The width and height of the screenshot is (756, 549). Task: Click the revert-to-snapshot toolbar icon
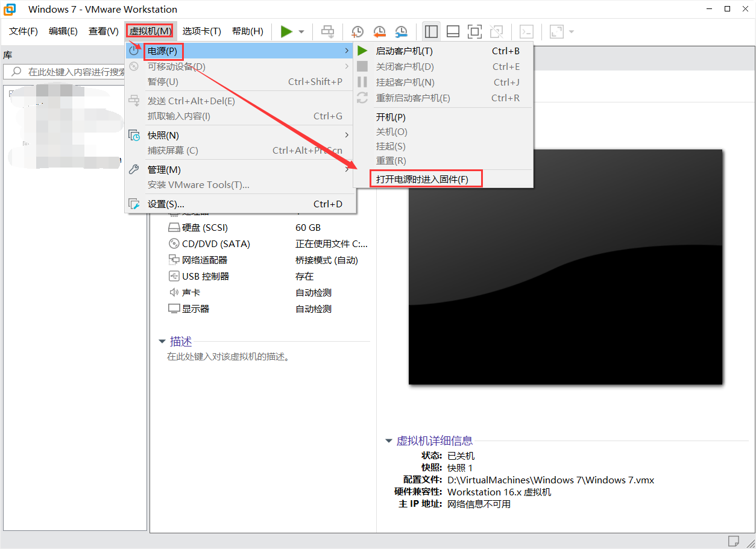(379, 31)
